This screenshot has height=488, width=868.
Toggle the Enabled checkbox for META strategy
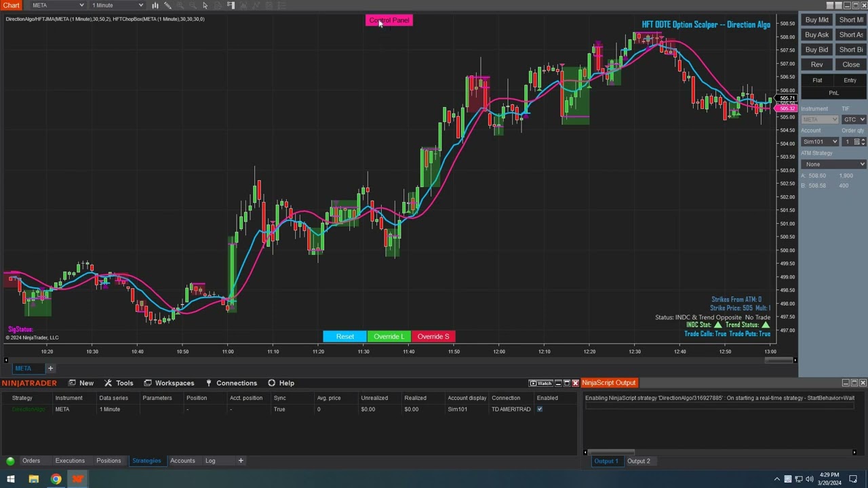click(540, 409)
